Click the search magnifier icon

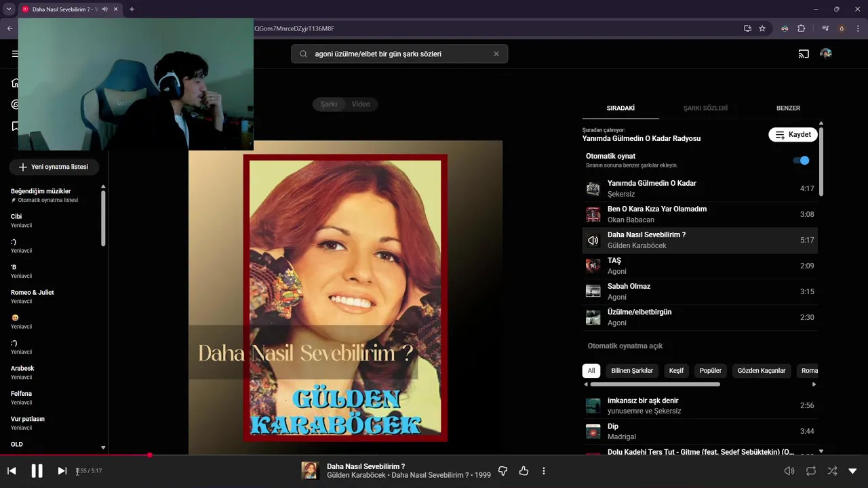tap(303, 54)
